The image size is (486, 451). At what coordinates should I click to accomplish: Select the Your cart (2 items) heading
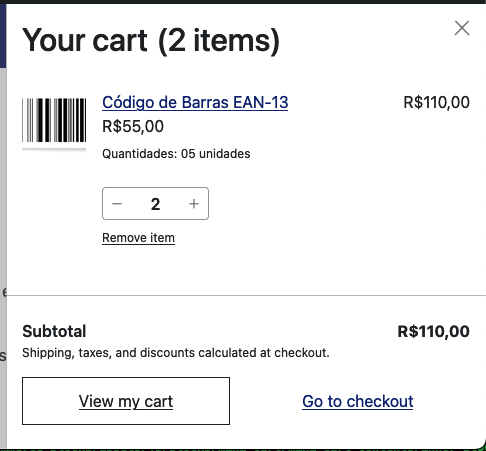click(151, 41)
